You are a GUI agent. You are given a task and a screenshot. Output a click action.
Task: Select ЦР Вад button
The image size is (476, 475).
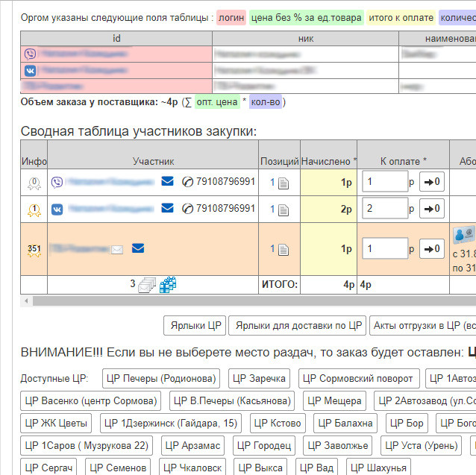(316, 467)
